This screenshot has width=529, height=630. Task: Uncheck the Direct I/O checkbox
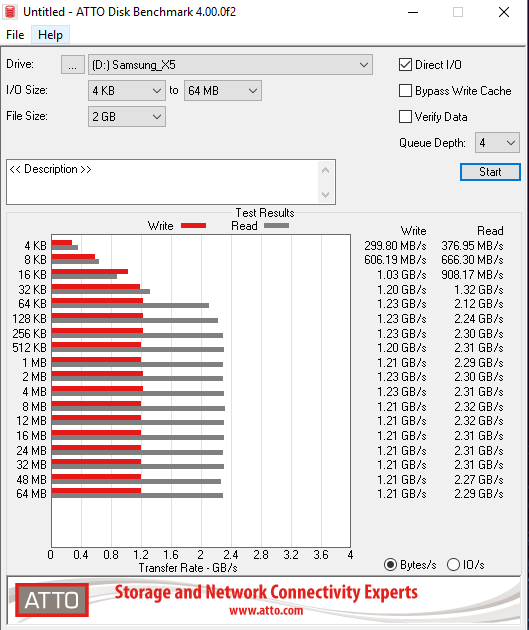(405, 65)
